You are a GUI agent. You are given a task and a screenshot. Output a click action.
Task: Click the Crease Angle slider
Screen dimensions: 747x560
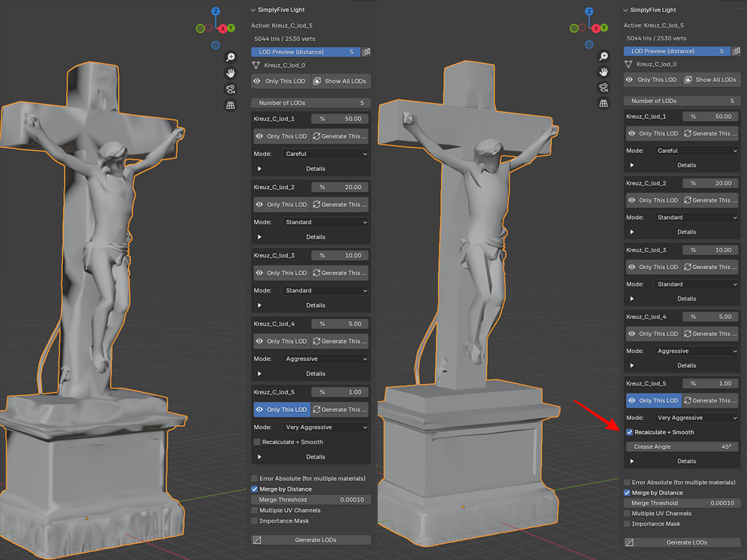click(x=682, y=447)
